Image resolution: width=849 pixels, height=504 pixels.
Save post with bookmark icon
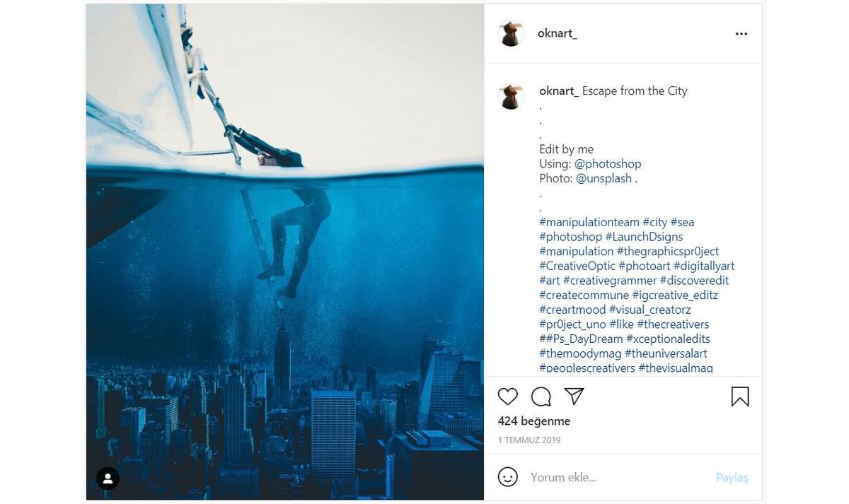tap(740, 397)
